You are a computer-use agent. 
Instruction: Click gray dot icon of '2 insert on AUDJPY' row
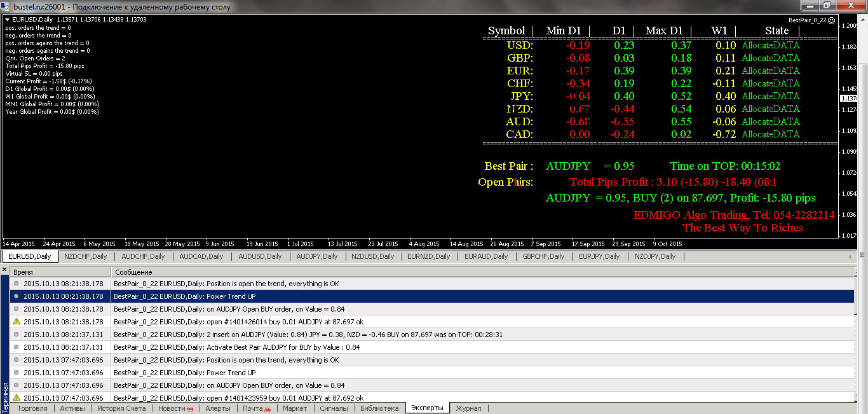[17, 335]
